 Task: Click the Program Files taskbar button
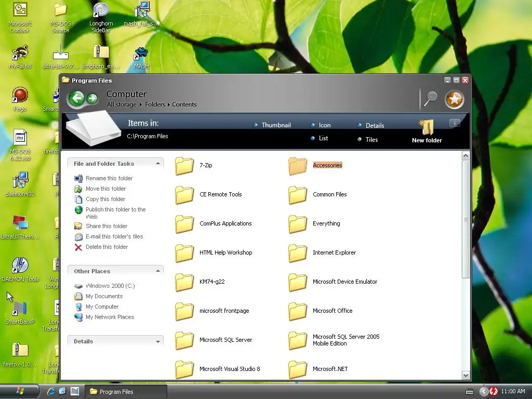125,392
